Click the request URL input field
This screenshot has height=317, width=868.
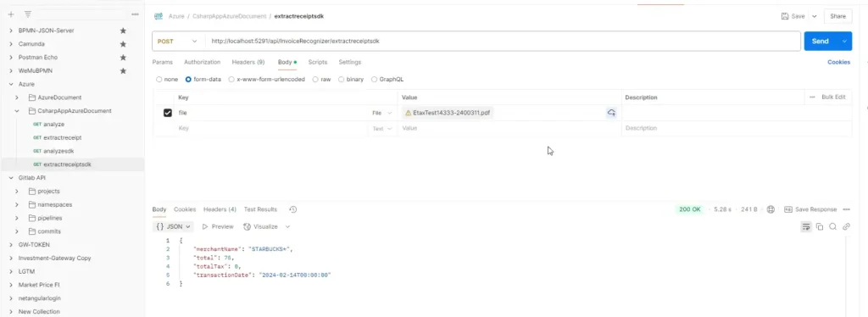point(503,41)
